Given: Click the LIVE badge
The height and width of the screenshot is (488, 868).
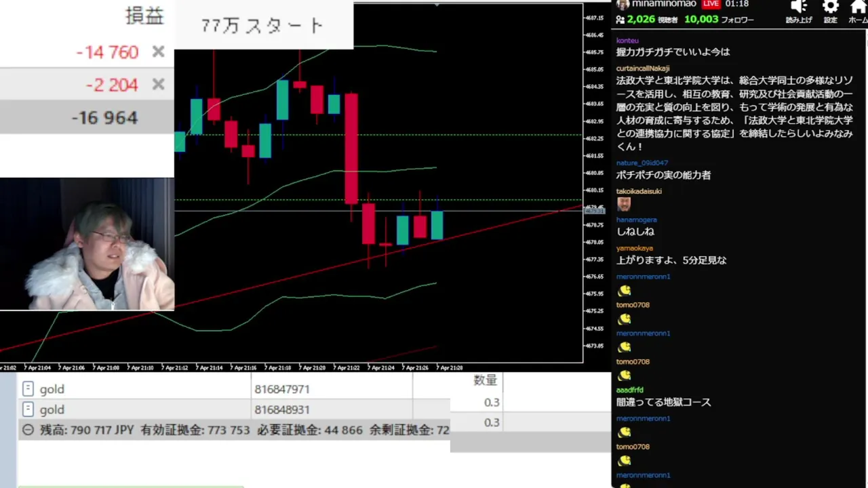Looking at the screenshot, I should (x=711, y=4).
